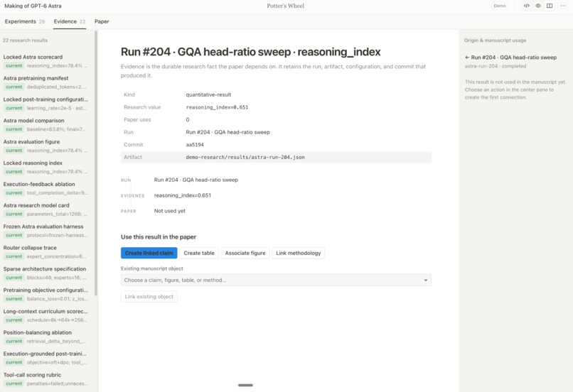Click the sidebar vertical scrollbar
This screenshot has height=392, width=573.
coord(96,163)
